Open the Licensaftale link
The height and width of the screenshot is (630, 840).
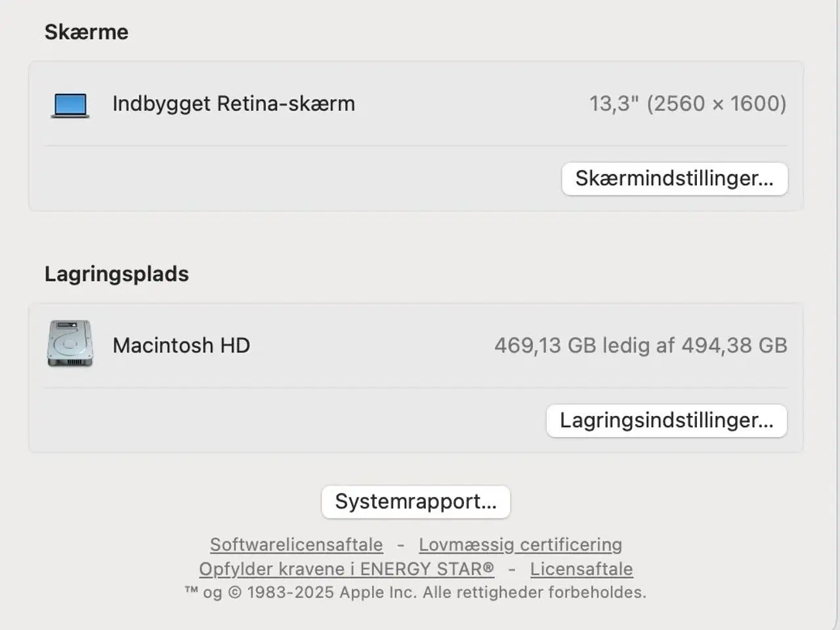pos(580,569)
